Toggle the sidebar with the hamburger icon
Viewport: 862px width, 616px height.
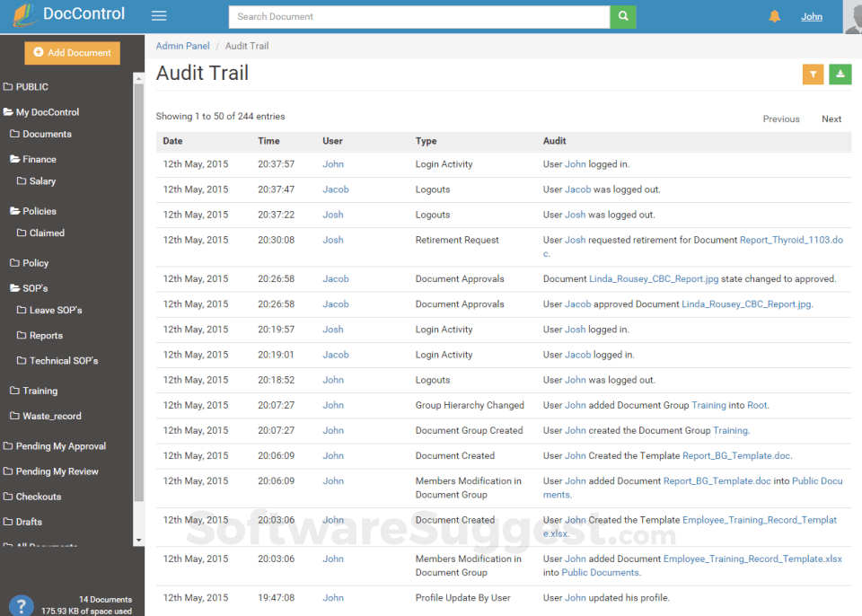tap(159, 15)
